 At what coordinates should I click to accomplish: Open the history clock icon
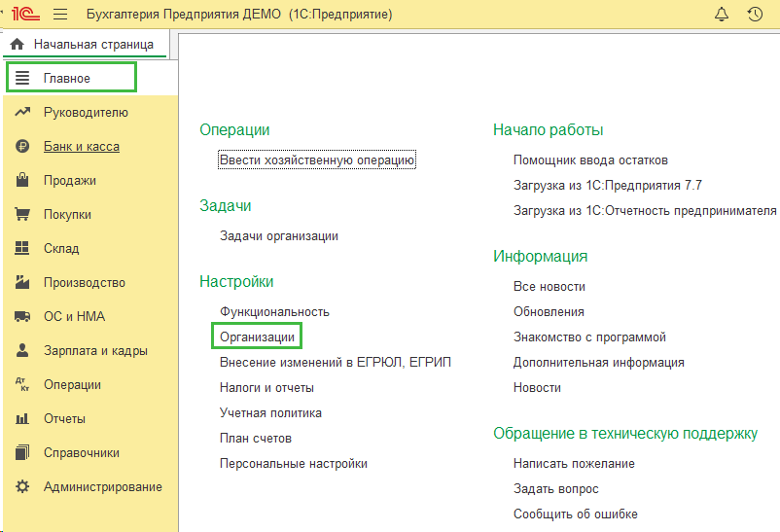coord(755,14)
